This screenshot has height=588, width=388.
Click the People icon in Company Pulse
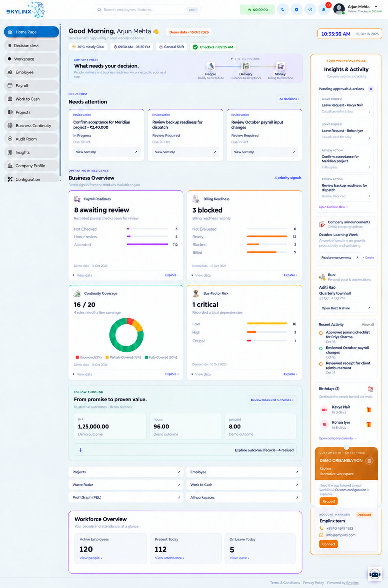point(211,66)
